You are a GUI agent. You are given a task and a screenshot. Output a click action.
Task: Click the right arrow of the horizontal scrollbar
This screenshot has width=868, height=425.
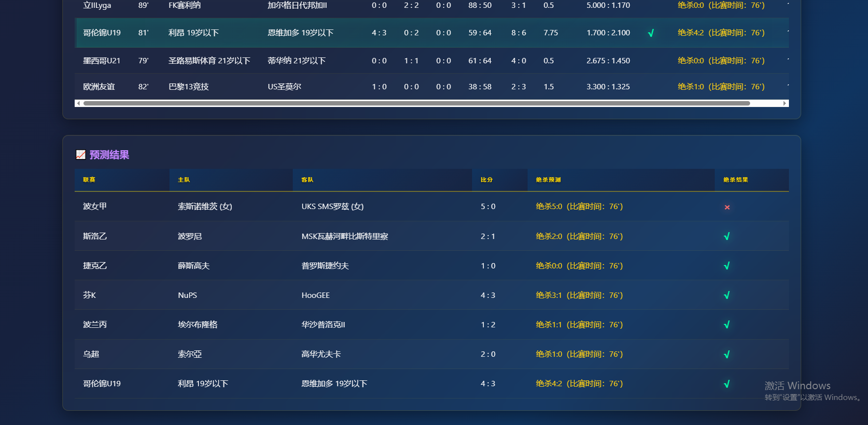pyautogui.click(x=785, y=103)
